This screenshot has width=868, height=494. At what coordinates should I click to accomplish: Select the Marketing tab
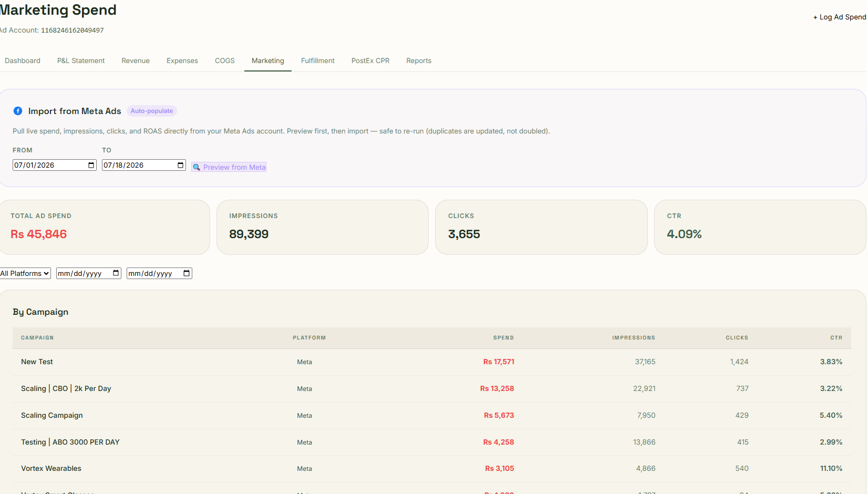(x=268, y=61)
